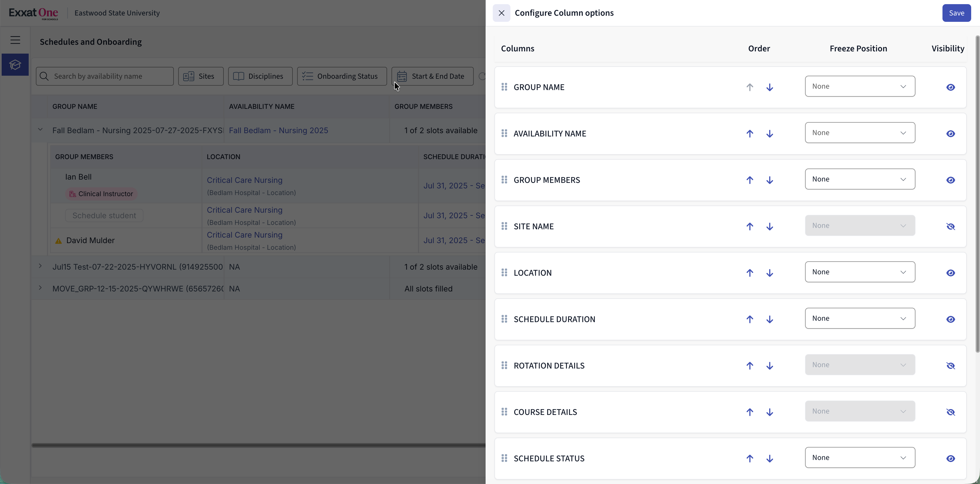
Task: Show the SITE NAME column
Action: pos(950,227)
